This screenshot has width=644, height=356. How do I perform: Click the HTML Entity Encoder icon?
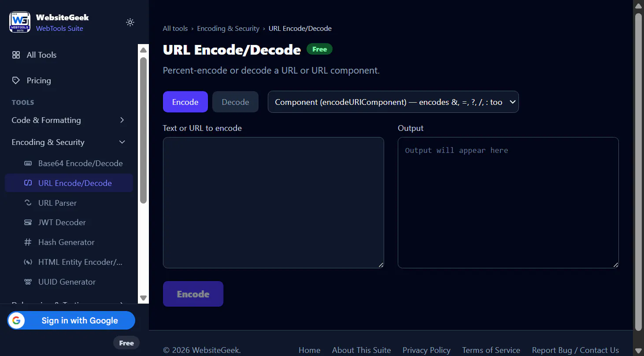(28, 262)
